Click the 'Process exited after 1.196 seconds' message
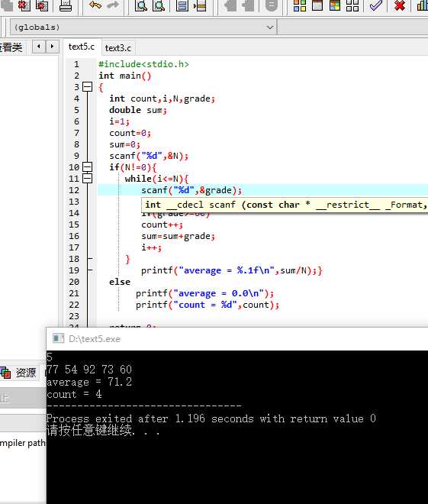The image size is (428, 504). [x=211, y=418]
